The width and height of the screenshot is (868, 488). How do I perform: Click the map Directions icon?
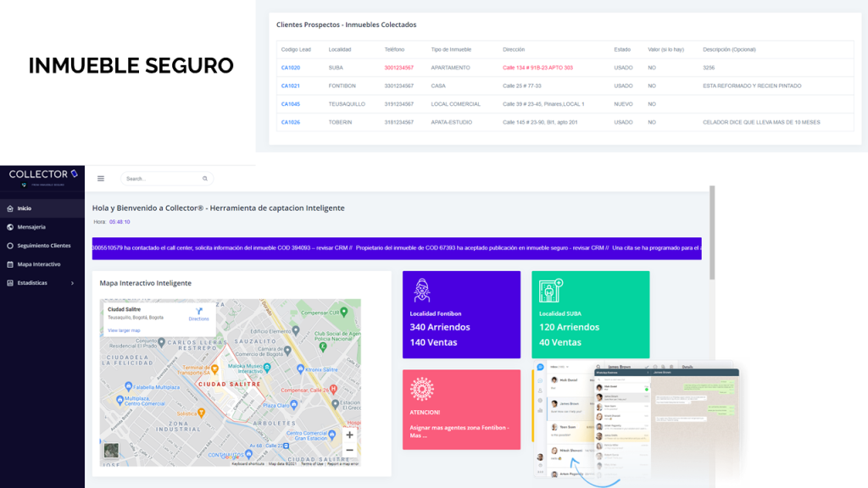pos(198,310)
